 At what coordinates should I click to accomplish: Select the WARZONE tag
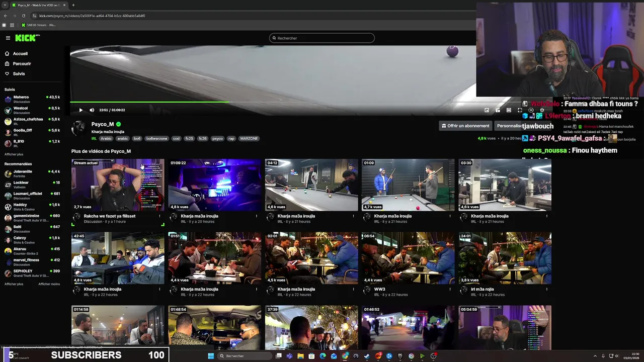[x=249, y=139]
